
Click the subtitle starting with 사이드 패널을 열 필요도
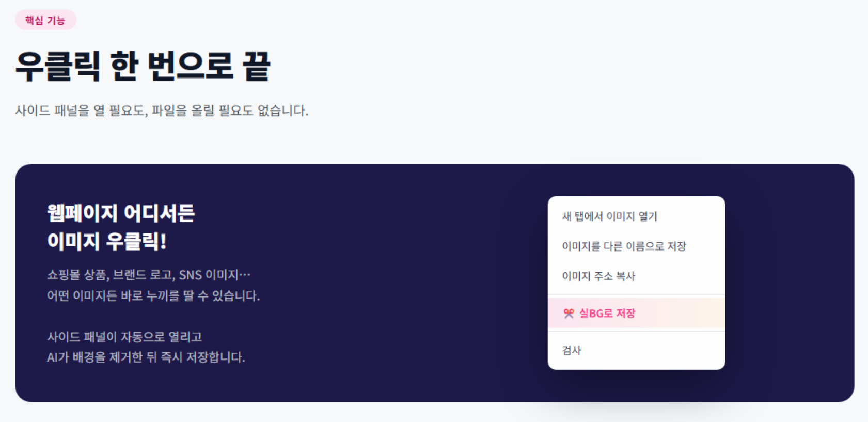(162, 111)
